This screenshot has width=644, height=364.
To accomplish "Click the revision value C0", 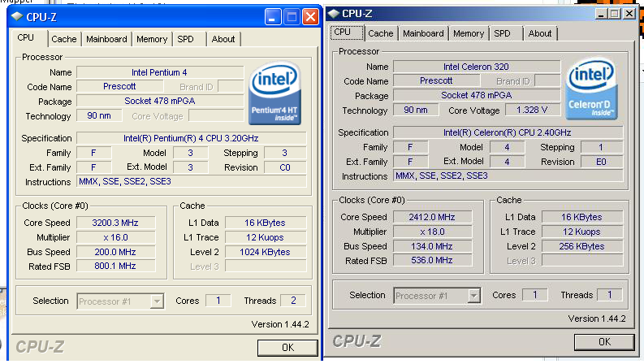I will (285, 167).
